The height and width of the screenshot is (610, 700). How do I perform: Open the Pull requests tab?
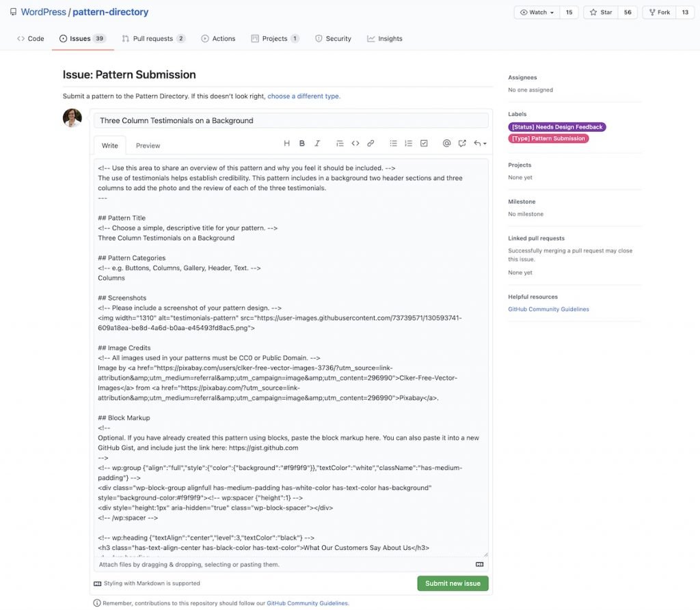(154, 39)
